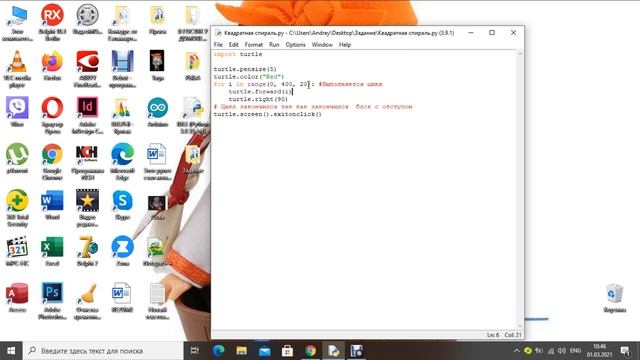Select the Firefox desktop icon
This screenshot has height=360, width=640.
(x=52, y=66)
